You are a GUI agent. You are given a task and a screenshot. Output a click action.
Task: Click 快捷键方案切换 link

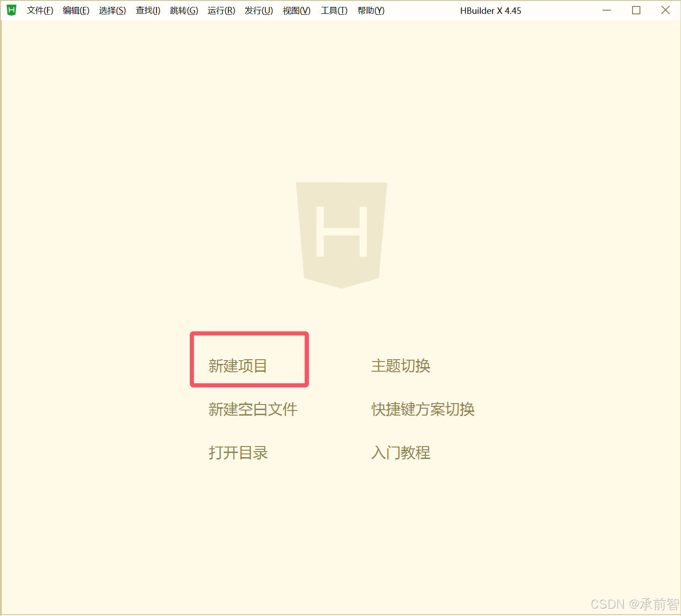tap(423, 409)
